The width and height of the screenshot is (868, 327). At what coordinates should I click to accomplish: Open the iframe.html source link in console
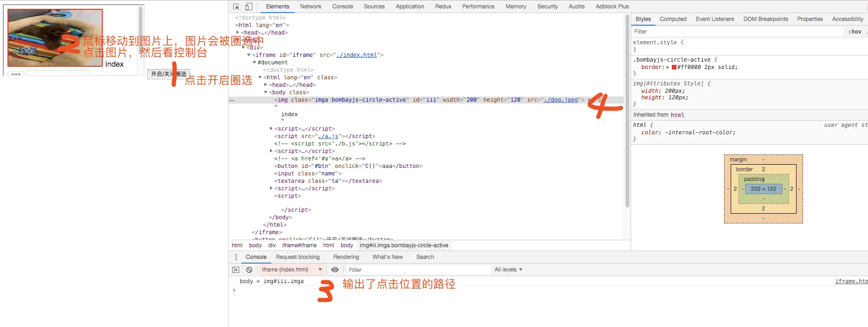(851, 281)
